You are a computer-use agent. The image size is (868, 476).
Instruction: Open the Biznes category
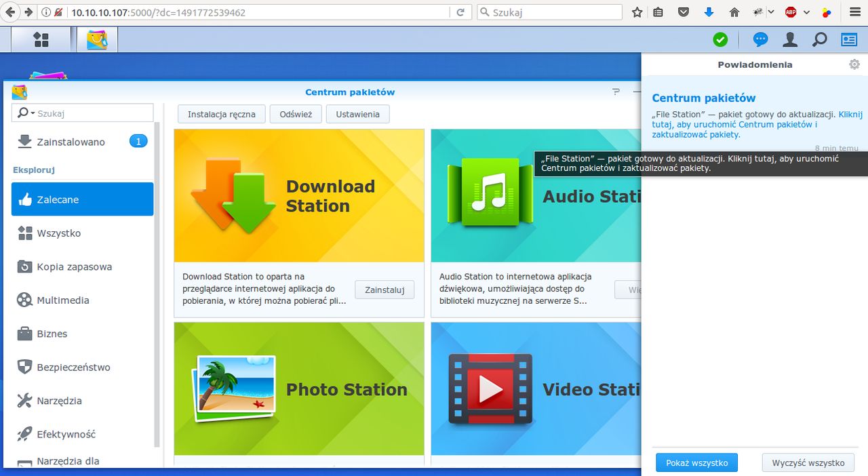pos(83,334)
